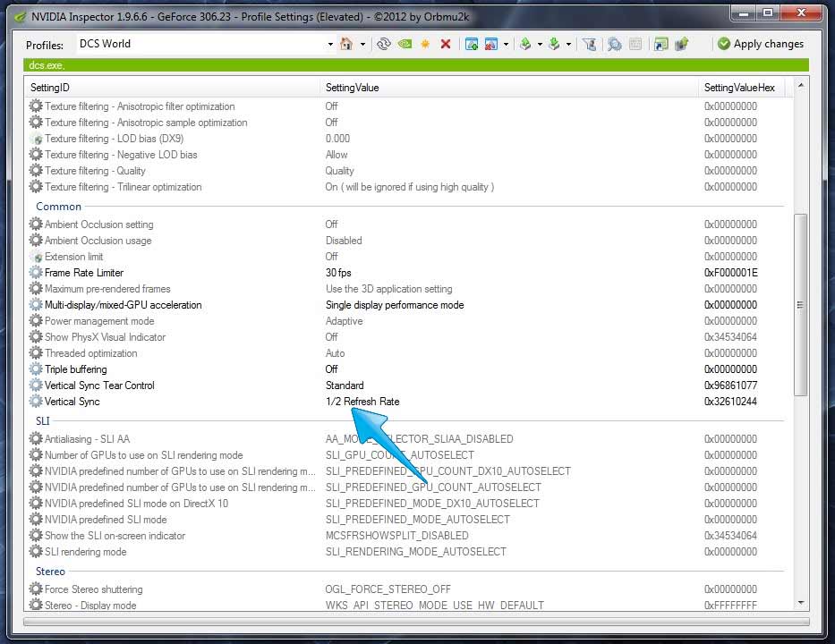Delete the current profile with the red X
The width and height of the screenshot is (835, 644).
click(446, 44)
